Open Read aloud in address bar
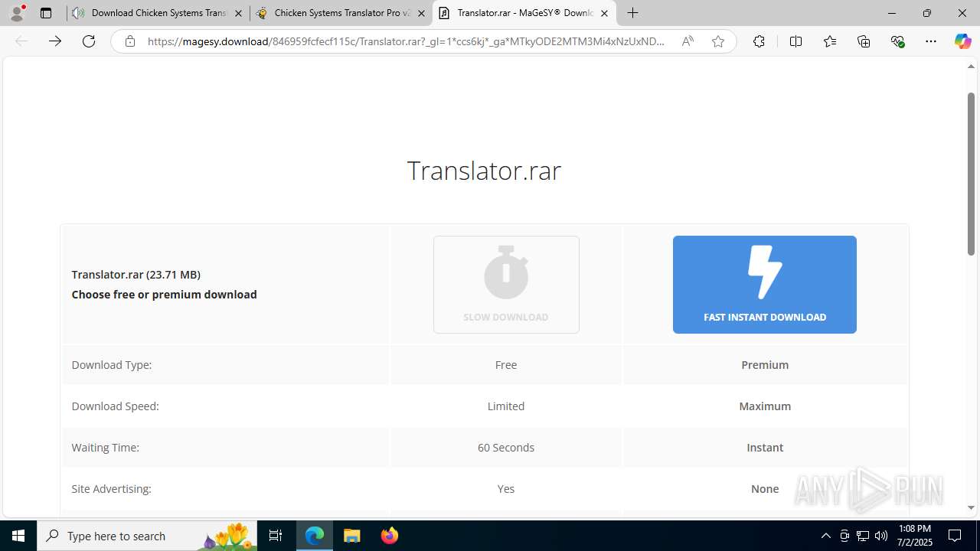 (x=688, y=41)
